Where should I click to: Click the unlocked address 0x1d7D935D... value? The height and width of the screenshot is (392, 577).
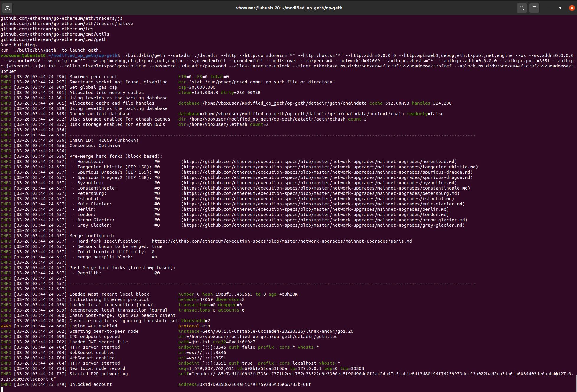pos(255,384)
